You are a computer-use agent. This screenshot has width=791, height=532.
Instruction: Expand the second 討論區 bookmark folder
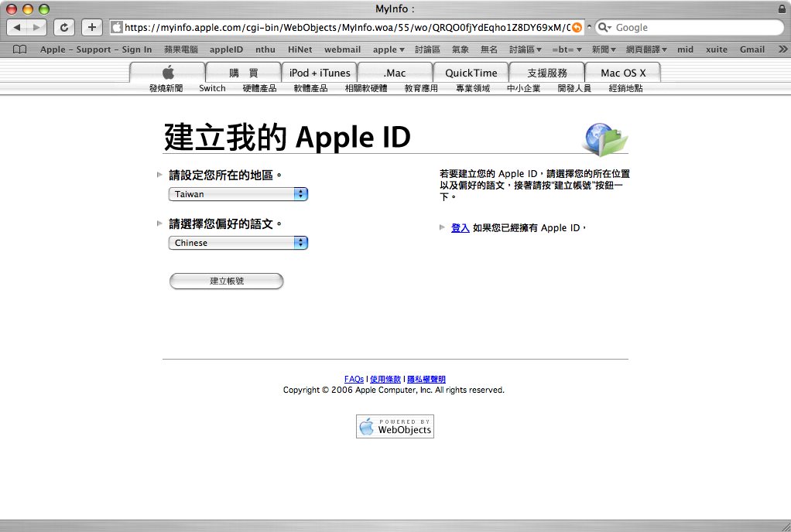(526, 49)
